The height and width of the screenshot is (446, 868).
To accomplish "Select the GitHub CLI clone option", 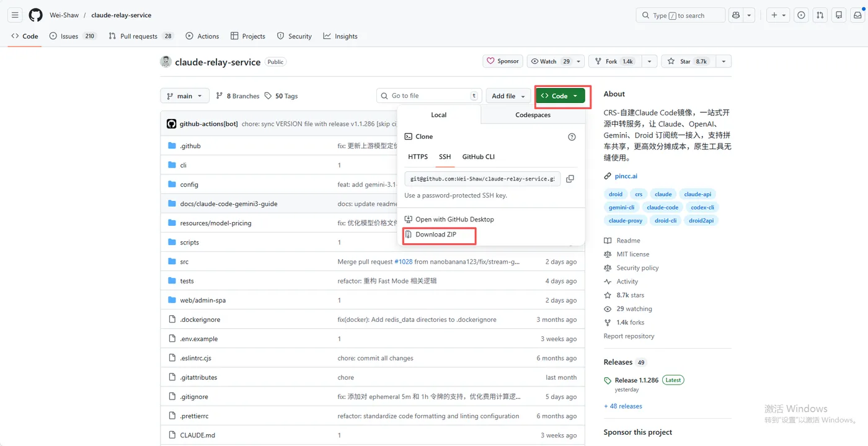I will tap(479, 157).
